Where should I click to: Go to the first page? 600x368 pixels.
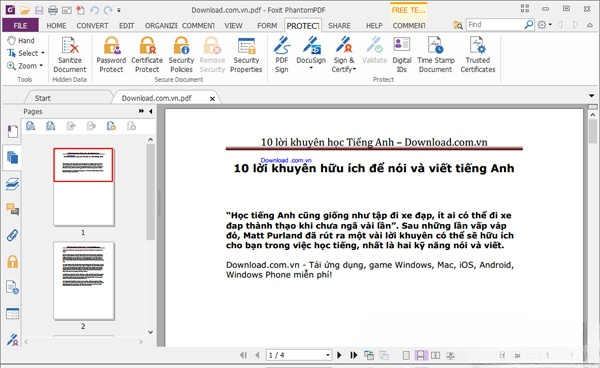(243, 355)
